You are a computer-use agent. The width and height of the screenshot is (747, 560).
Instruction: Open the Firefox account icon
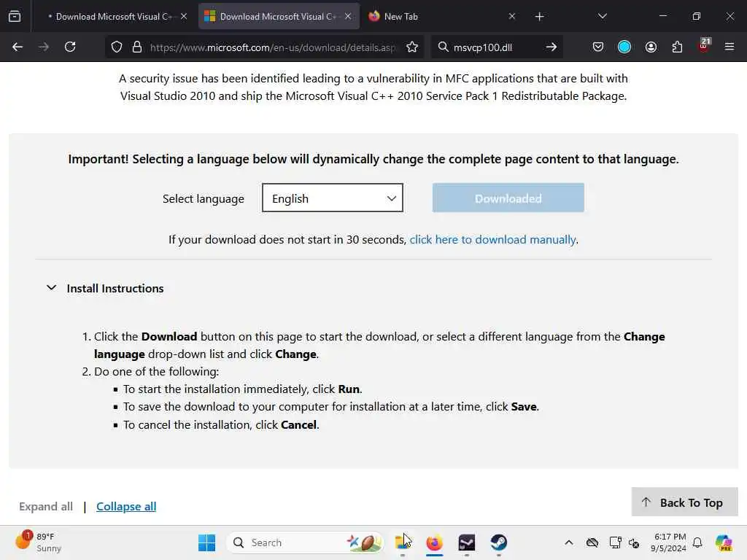coord(651,47)
